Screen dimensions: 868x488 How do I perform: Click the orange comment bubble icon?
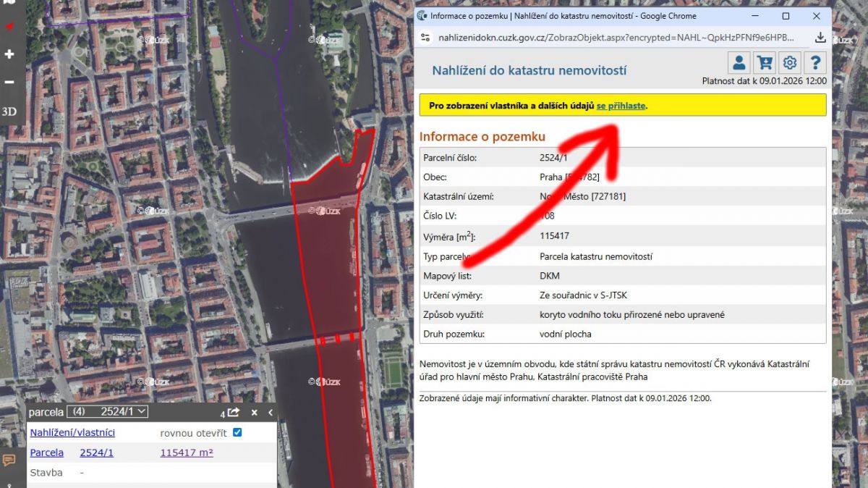coord(9,460)
